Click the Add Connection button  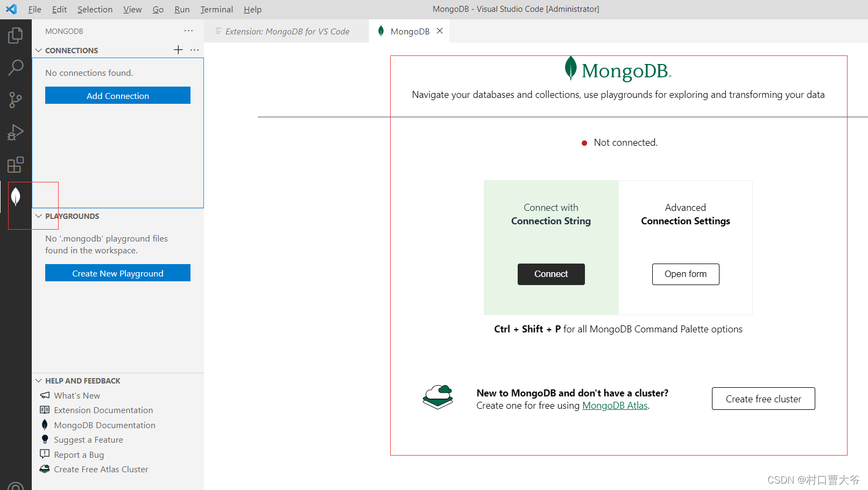point(118,95)
